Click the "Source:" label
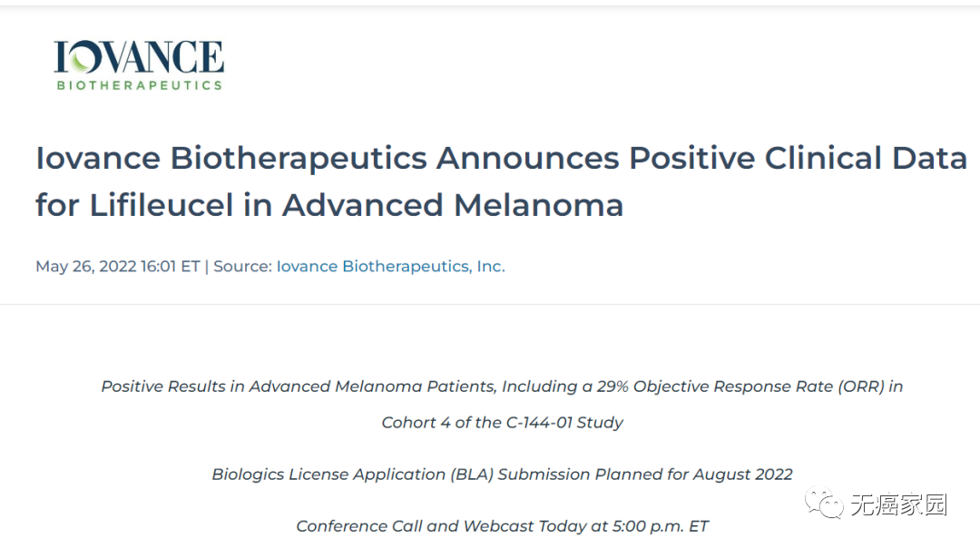 (243, 267)
